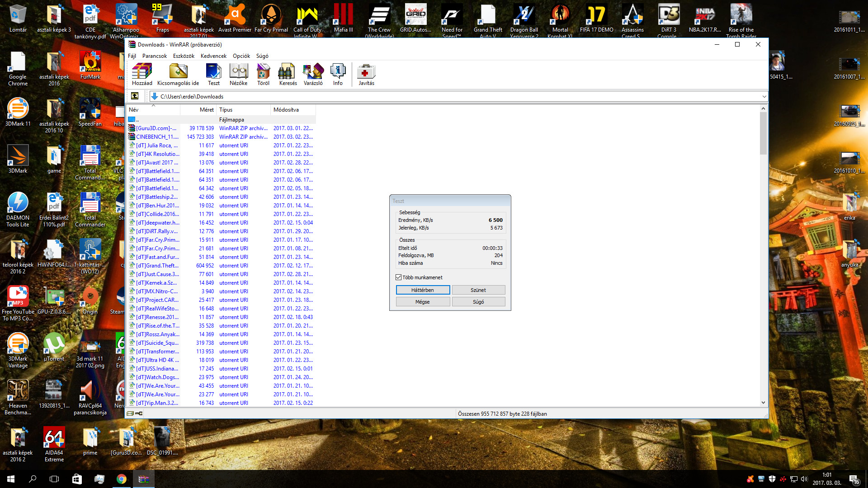868x488 pixels.
Task: Open Chrome from the taskbar
Action: click(x=122, y=479)
